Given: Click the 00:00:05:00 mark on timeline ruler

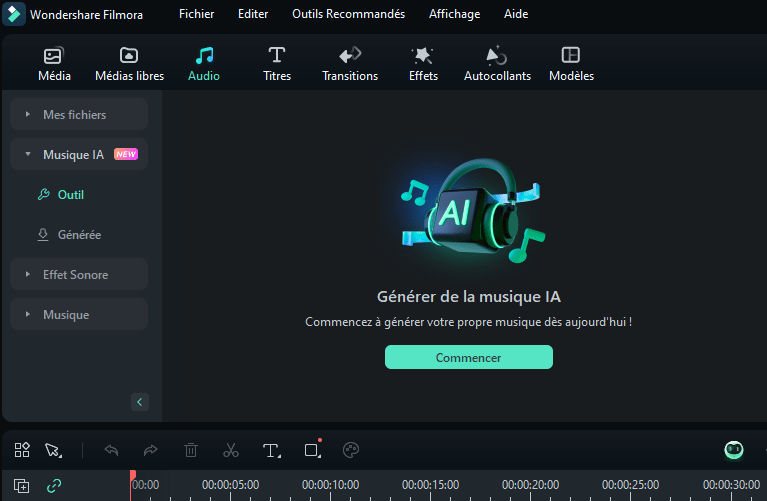Looking at the screenshot, I should (x=230, y=485).
